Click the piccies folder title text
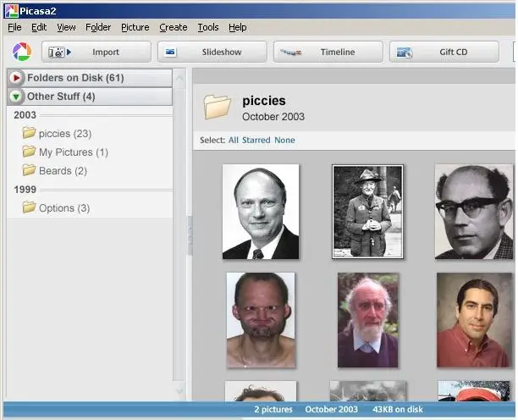The image size is (518, 420). coord(263,101)
